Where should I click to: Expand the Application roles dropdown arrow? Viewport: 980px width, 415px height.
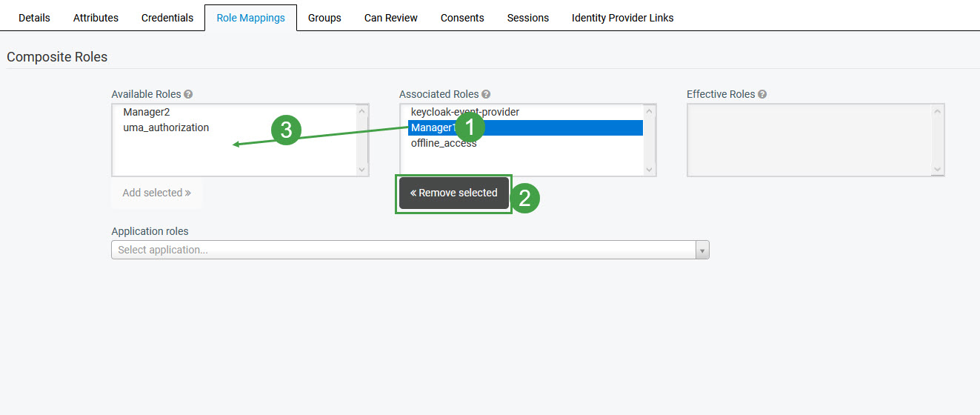pyautogui.click(x=702, y=250)
